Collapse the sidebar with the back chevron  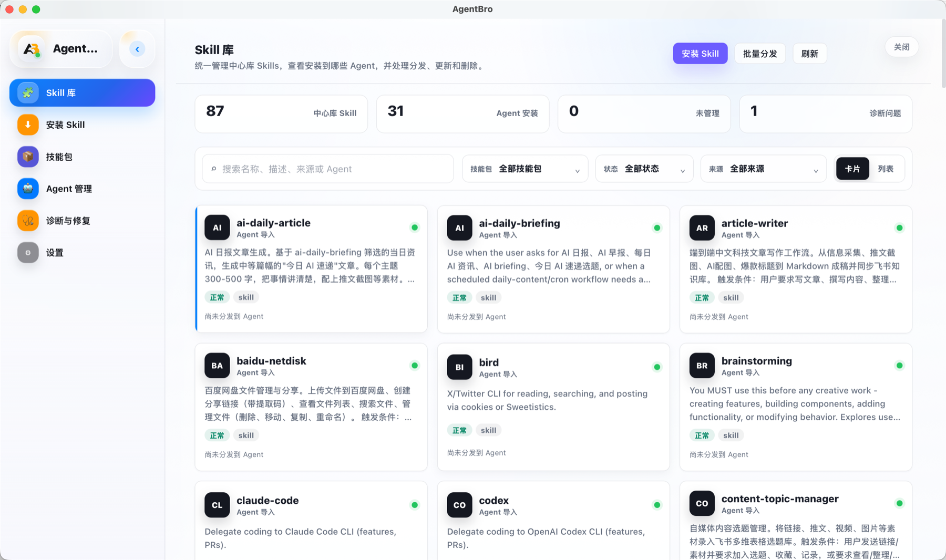tap(137, 49)
